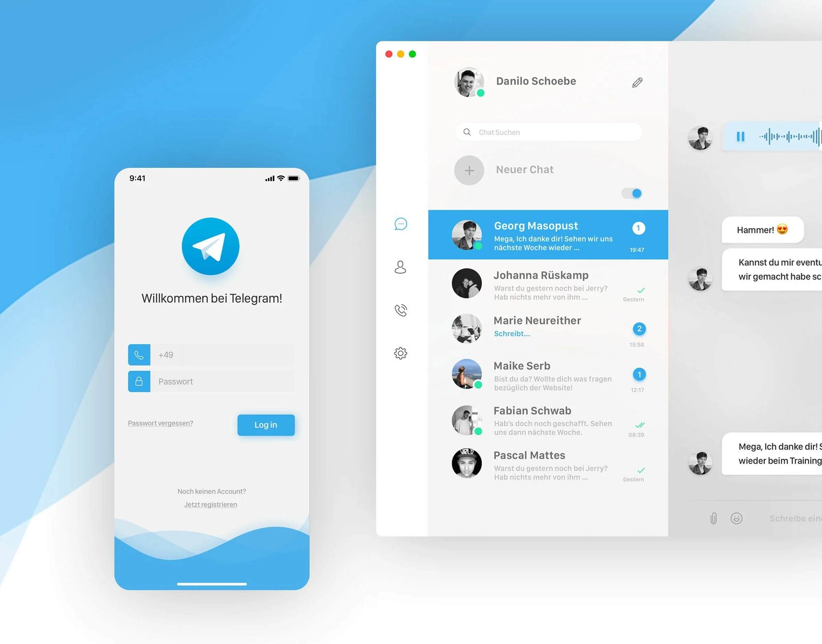
Task: Click Passwort vergessen link
Action: 160,422
